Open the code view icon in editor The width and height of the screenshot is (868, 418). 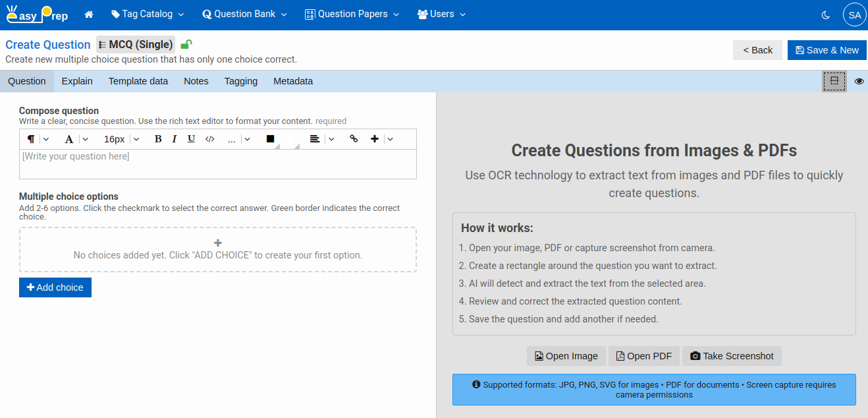209,138
